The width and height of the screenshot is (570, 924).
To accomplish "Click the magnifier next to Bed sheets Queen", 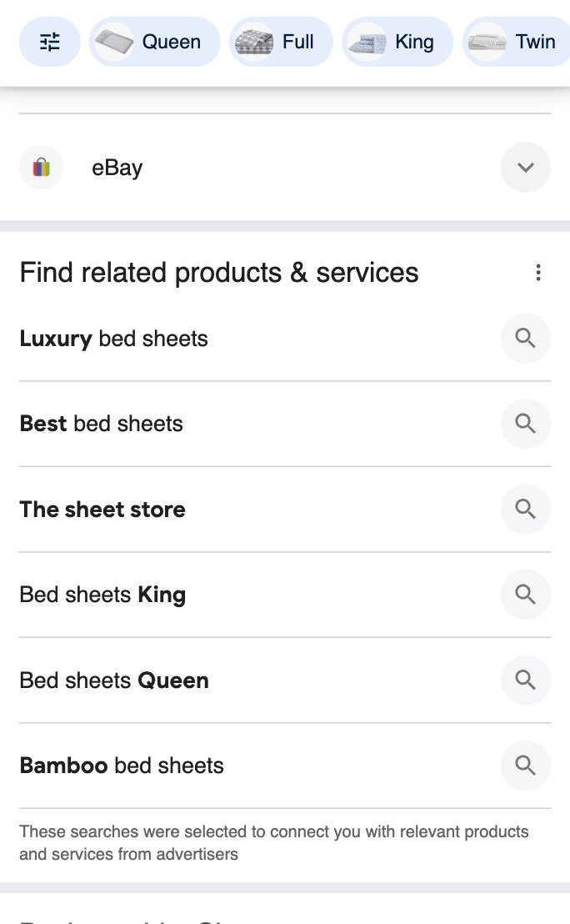I will [x=525, y=680].
